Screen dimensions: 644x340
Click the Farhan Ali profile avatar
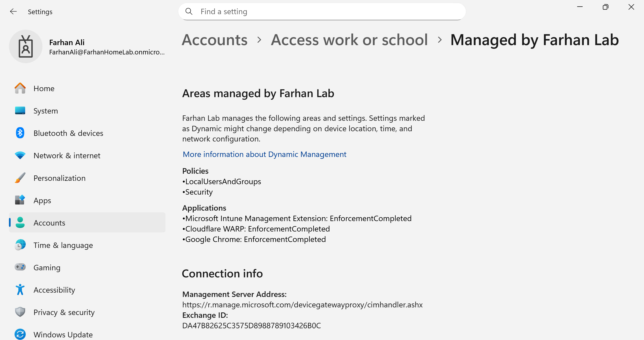coord(26,46)
